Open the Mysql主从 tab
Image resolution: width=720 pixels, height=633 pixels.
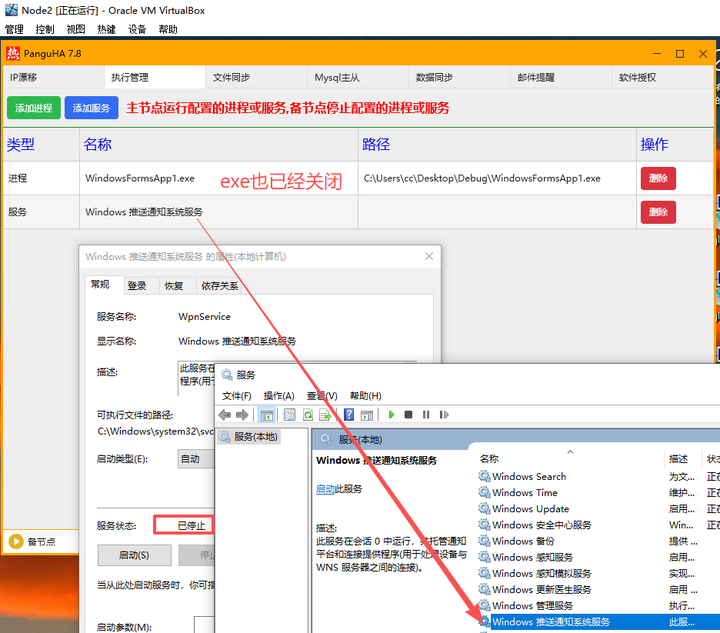[x=358, y=77]
